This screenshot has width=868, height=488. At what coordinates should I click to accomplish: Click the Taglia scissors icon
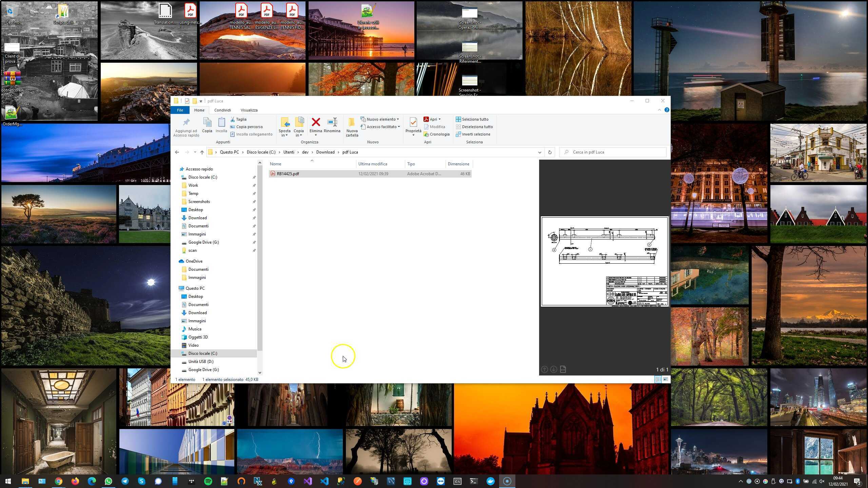point(233,119)
